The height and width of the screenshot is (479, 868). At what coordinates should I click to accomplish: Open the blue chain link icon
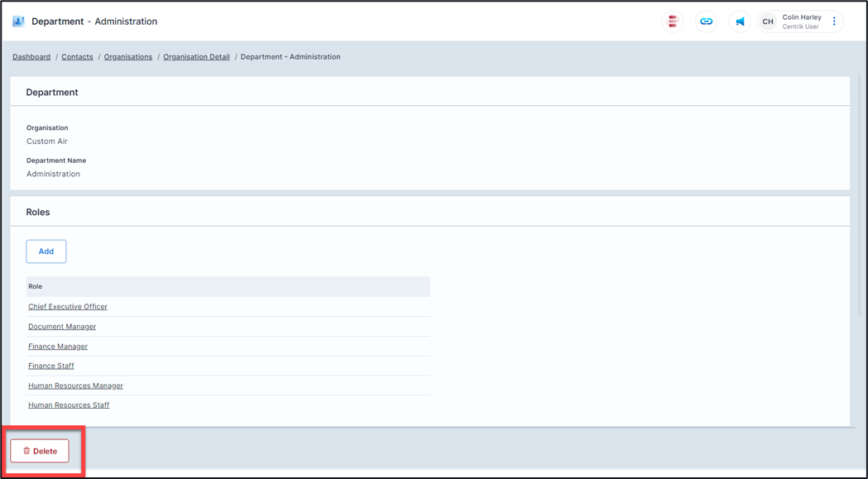click(x=706, y=22)
